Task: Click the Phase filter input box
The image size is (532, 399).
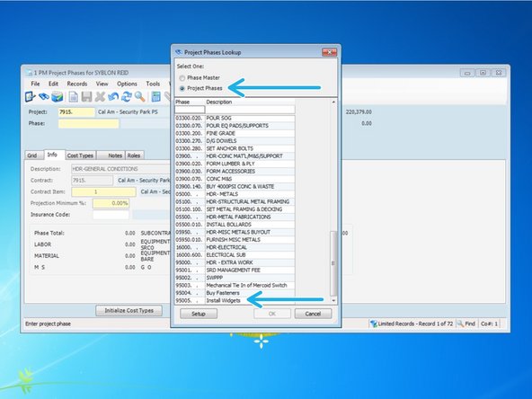Action: tap(190, 110)
